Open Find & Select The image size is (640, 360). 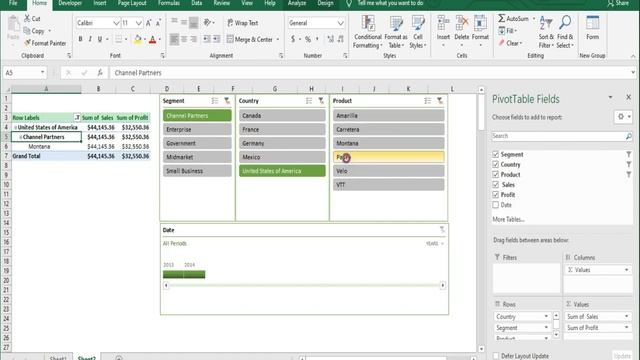565,32
